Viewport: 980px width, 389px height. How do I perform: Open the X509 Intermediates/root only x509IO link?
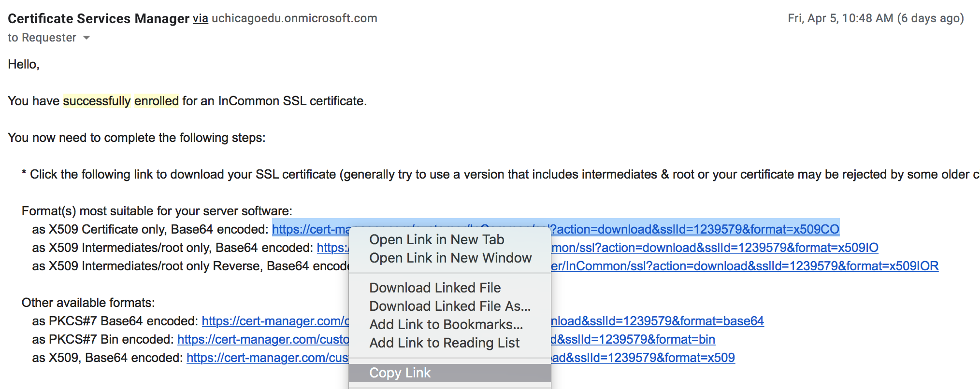(714, 248)
